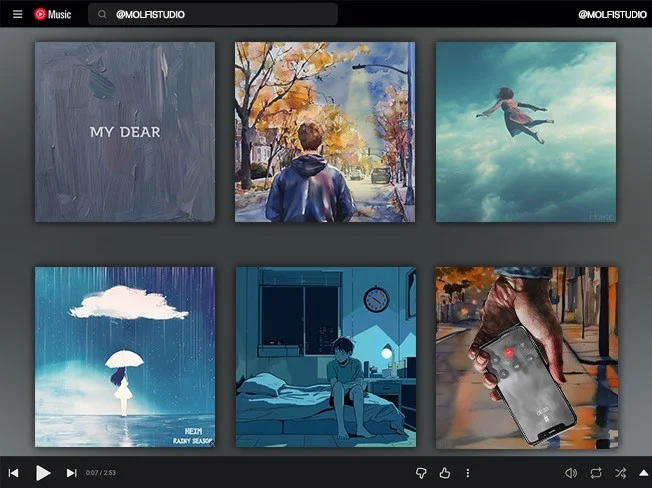Open the MY DEAR album cover
Screen dimensions: 652x488
pos(125,132)
